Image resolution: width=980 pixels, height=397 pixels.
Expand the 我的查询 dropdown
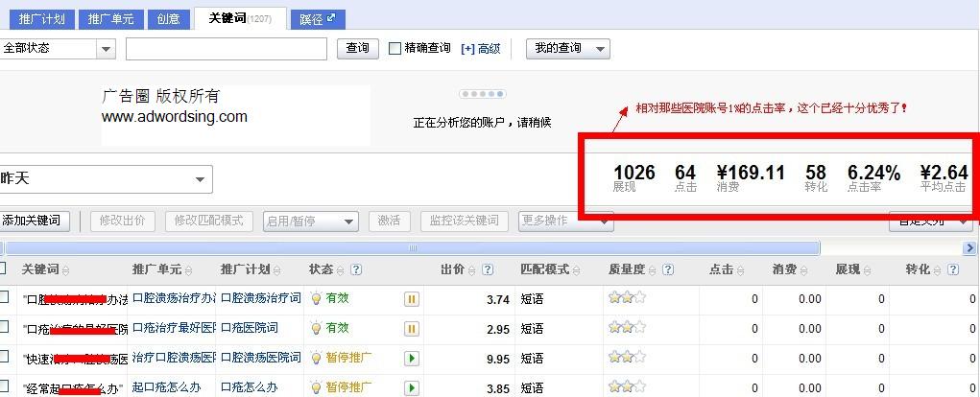tap(567, 48)
